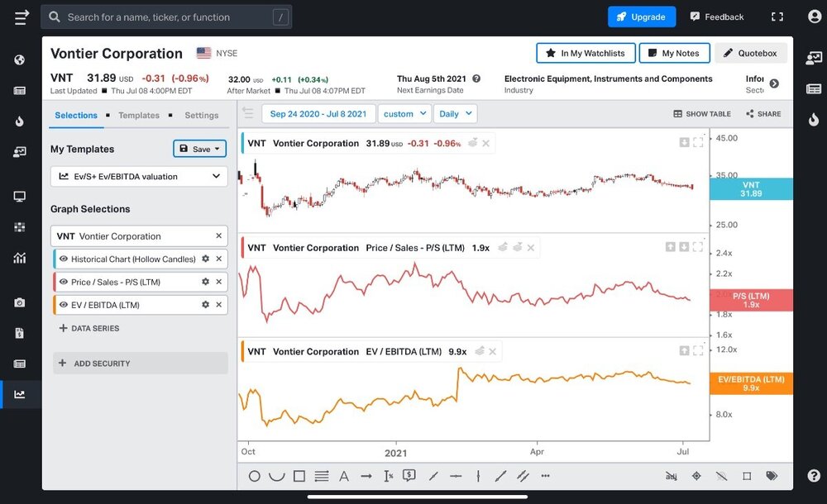Open the main hamburger menu
827x504 pixels.
(22, 17)
